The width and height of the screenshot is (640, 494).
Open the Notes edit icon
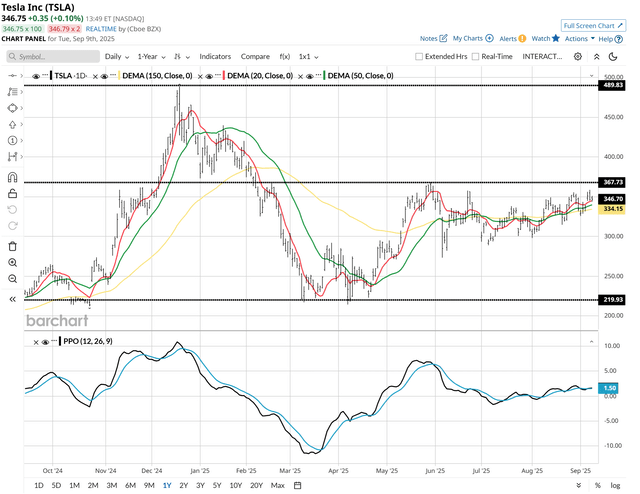443,38
